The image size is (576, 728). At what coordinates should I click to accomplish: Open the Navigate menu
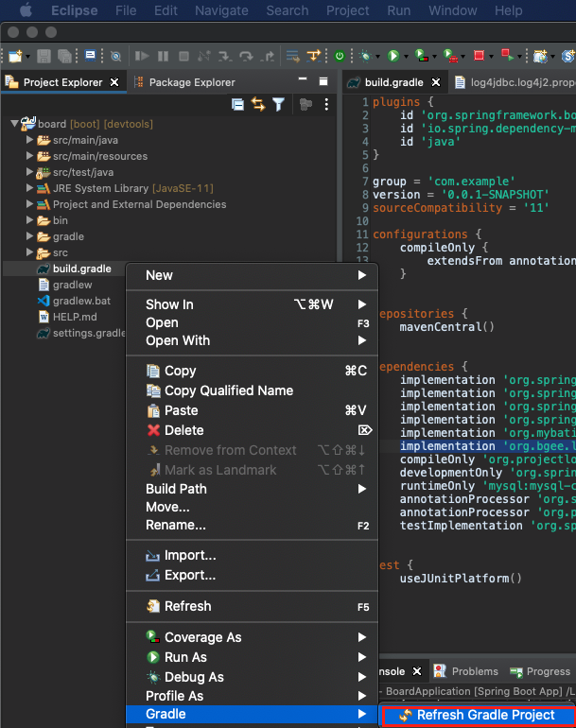(x=221, y=10)
